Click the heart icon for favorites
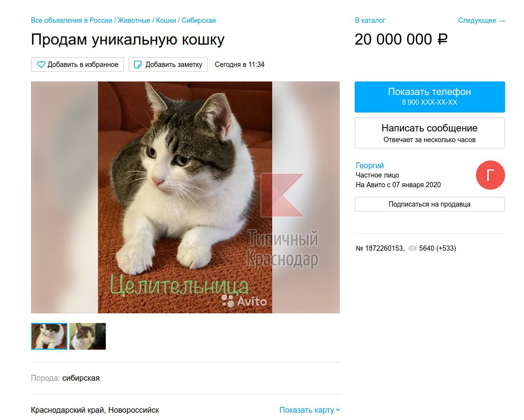524x420 pixels. 41,65
